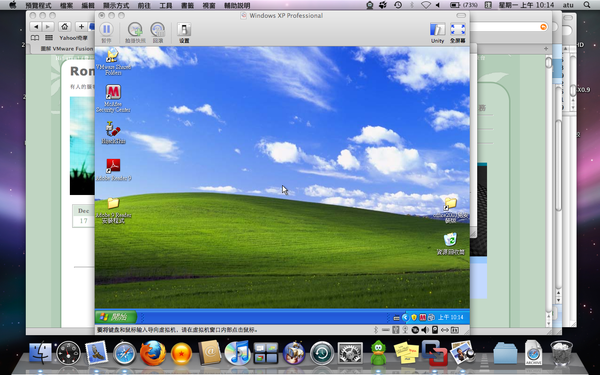Select the office 2003 shortcut folder
The image size is (600, 375).
pyautogui.click(x=450, y=210)
